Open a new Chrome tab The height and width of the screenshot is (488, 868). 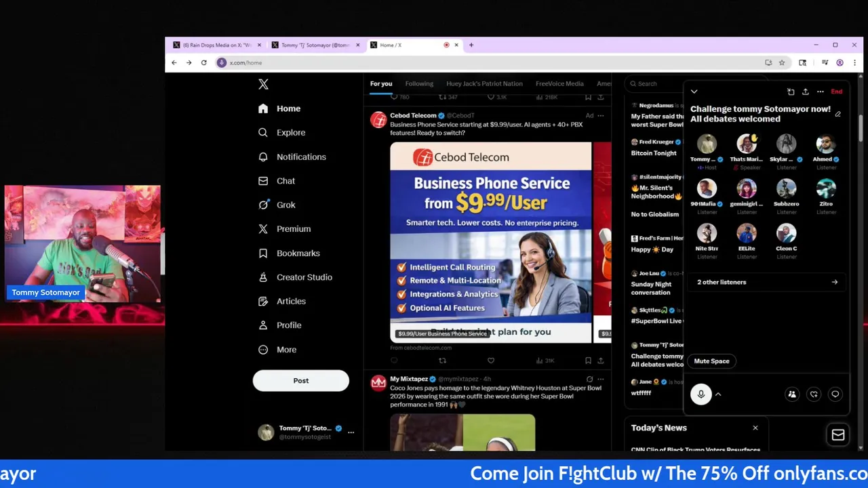[x=471, y=45]
